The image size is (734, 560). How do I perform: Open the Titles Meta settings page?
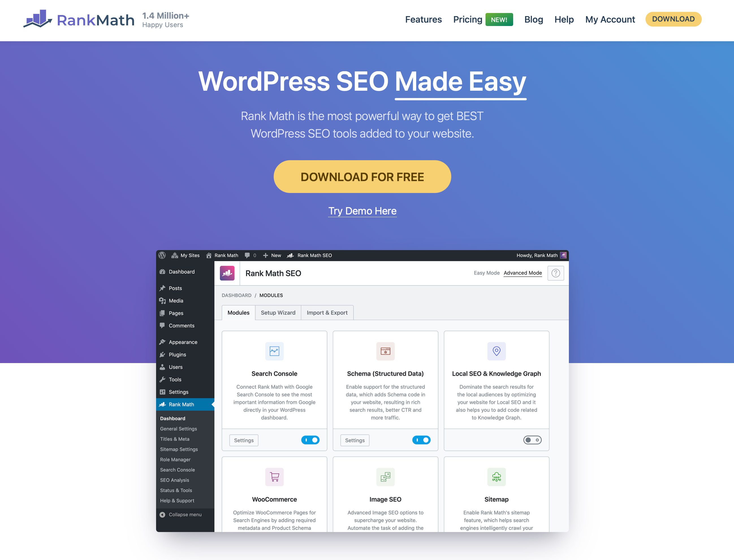point(176,439)
